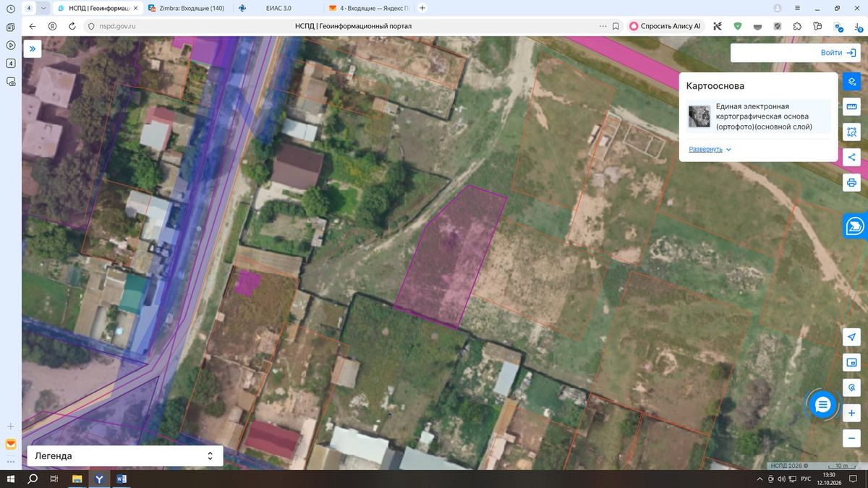Open File Explorer from the taskbar
The image size is (868, 488).
(77, 479)
